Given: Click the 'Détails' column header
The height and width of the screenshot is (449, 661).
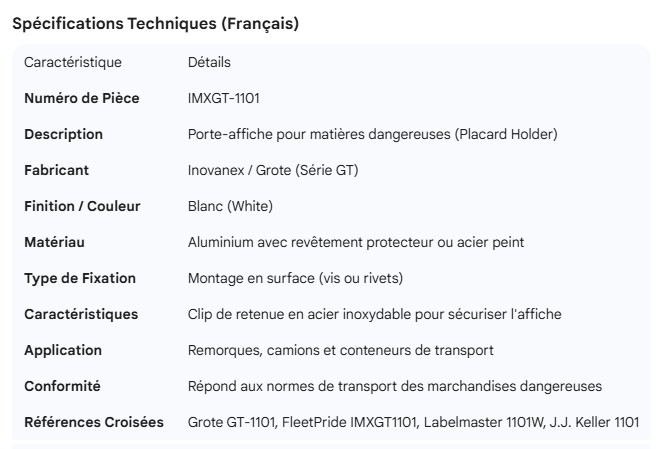Looking at the screenshot, I should (209, 62).
